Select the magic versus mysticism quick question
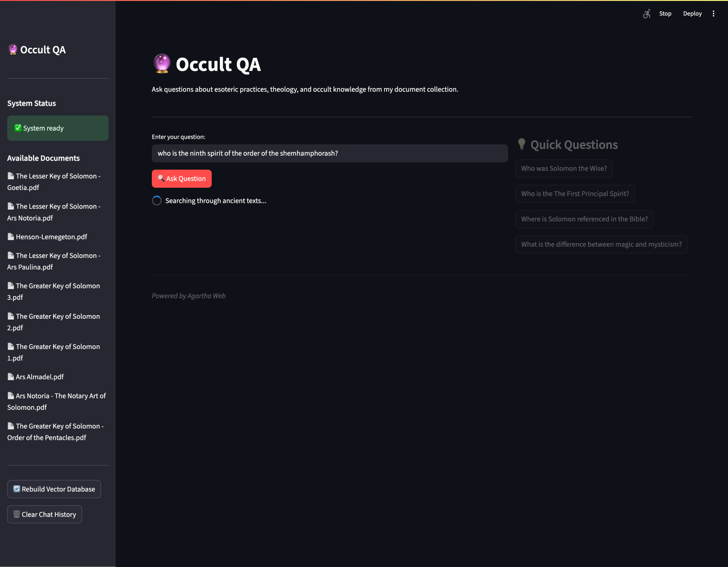The image size is (728, 567). point(601,244)
